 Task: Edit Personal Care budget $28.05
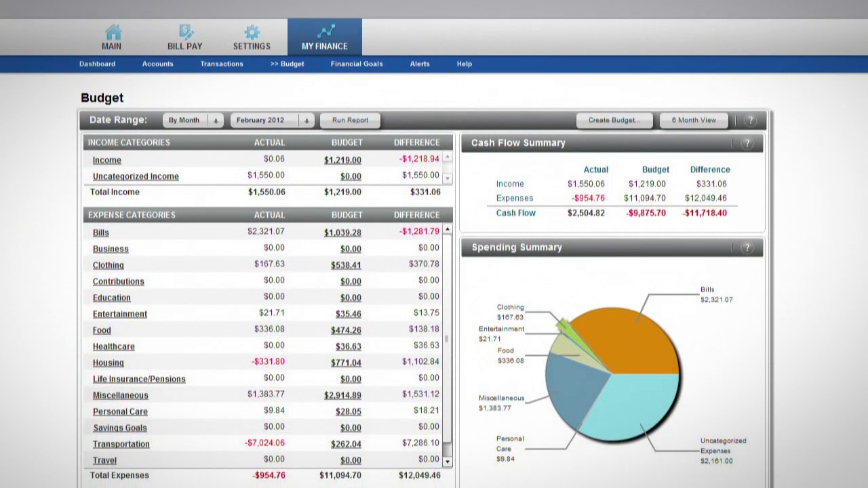pos(349,411)
